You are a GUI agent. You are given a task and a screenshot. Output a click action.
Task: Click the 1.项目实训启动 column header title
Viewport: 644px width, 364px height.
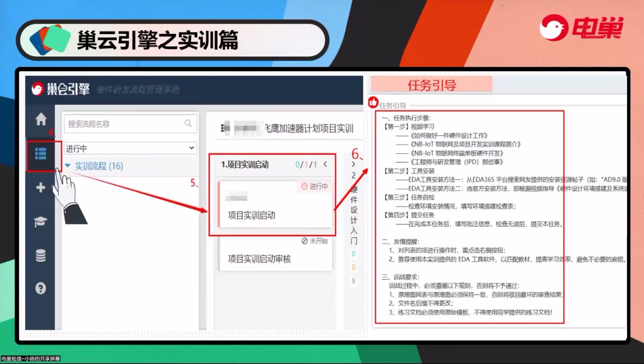click(x=245, y=165)
